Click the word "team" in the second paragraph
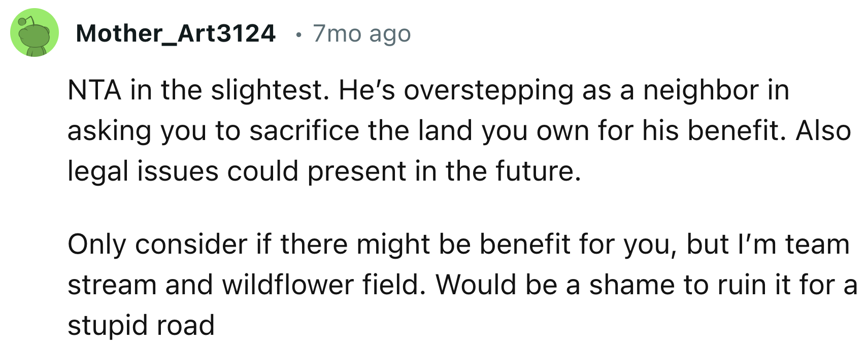868x346 pixels. pos(817,245)
